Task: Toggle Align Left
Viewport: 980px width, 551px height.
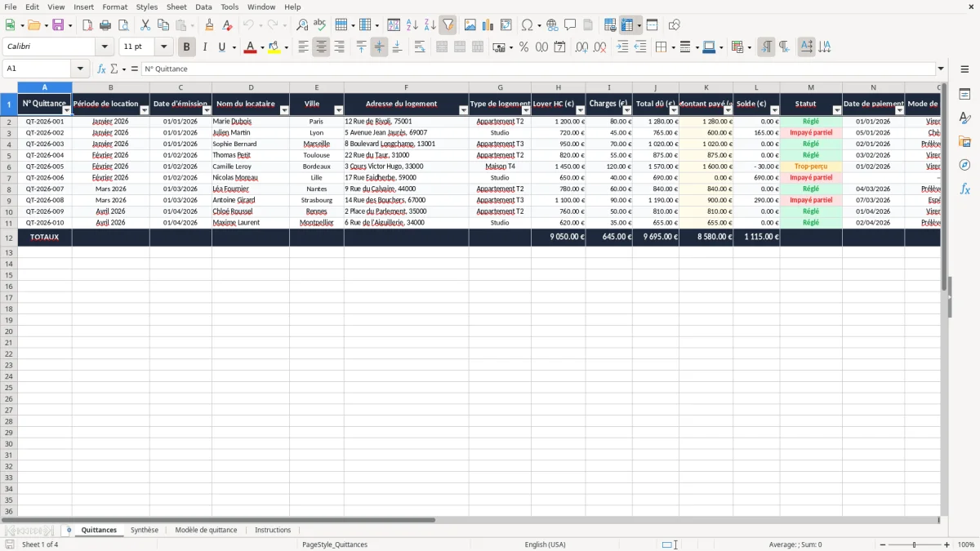Action: coord(303,47)
